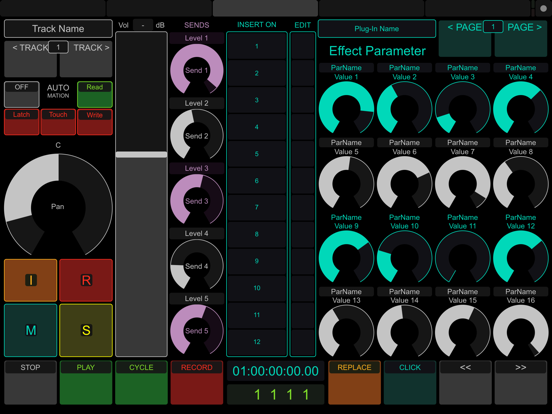Select insert slot 10 in INSERT ON

257,288
